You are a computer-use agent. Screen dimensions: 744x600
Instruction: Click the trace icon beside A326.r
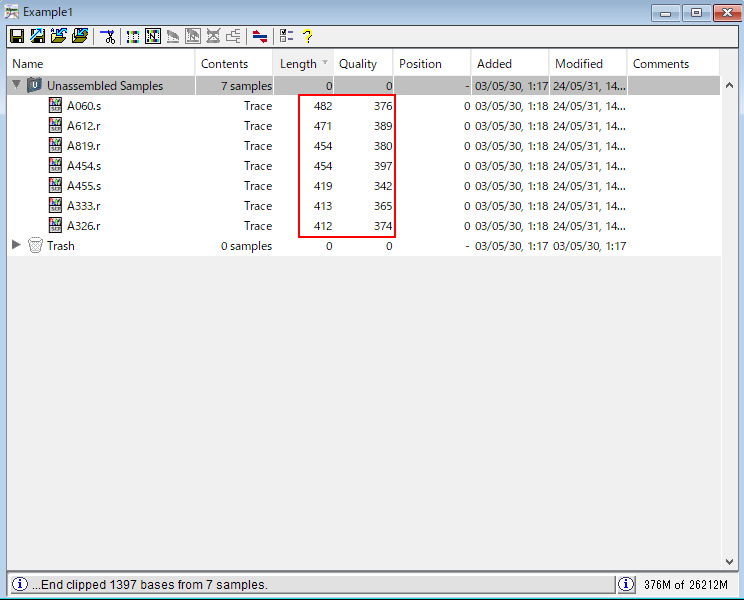[x=56, y=225]
